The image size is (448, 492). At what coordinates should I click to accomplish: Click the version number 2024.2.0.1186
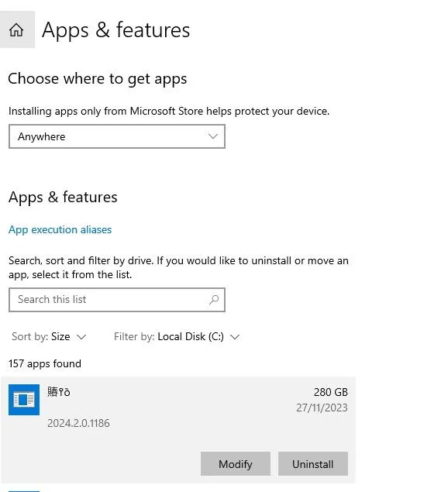[x=78, y=423]
